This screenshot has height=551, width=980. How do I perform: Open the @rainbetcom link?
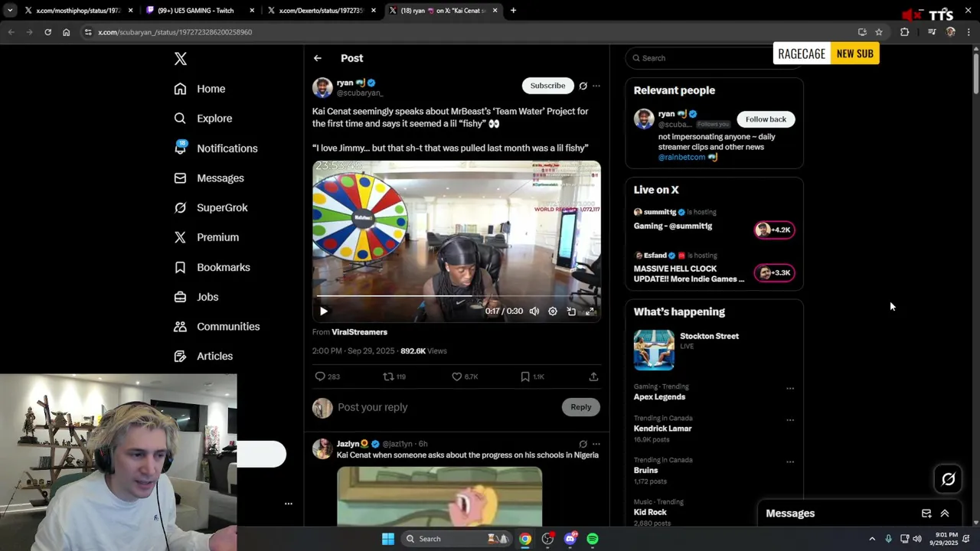(x=681, y=158)
